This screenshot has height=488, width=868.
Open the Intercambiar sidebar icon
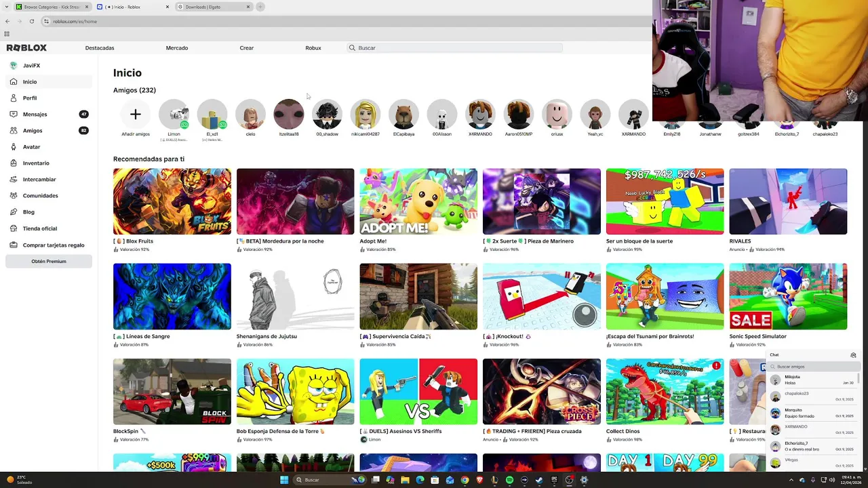(x=14, y=180)
